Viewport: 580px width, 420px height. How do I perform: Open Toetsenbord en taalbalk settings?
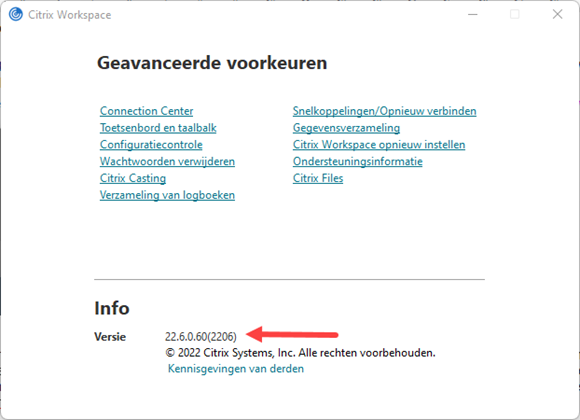pyautogui.click(x=158, y=128)
